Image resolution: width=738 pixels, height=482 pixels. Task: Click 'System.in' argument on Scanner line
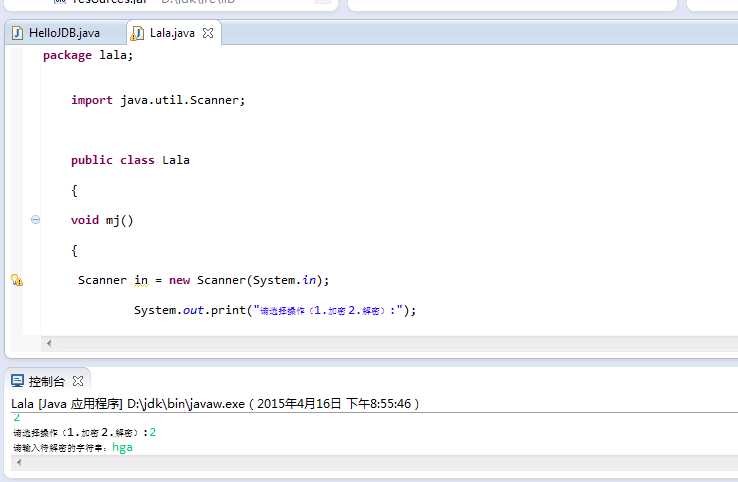[284, 281]
